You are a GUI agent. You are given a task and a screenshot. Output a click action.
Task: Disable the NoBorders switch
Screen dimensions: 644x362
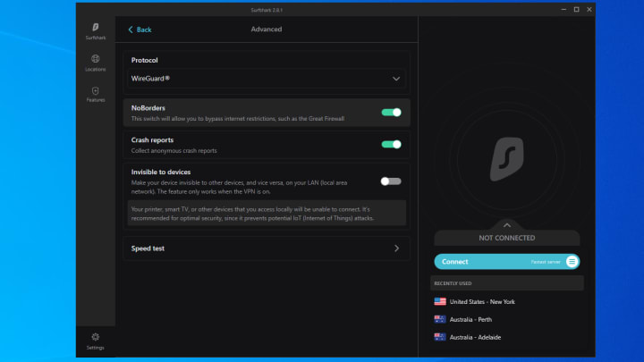coord(391,113)
